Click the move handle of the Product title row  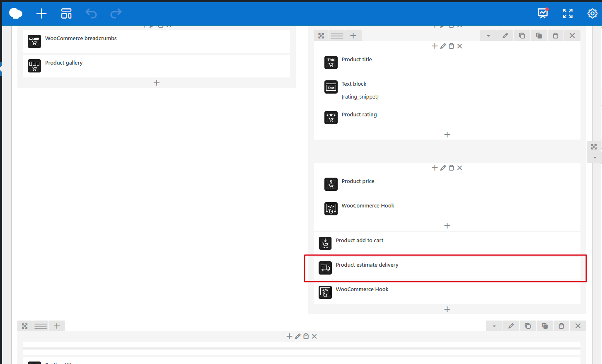pyautogui.click(x=321, y=36)
